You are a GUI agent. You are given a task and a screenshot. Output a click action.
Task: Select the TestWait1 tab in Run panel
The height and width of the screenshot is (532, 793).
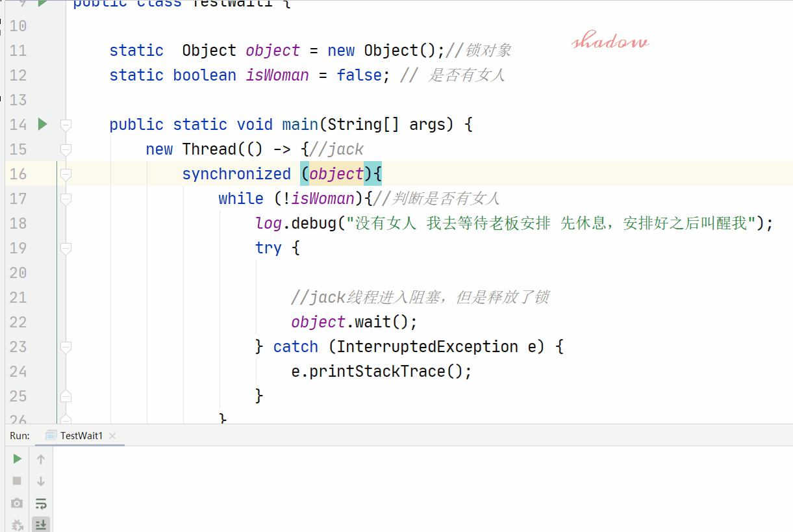[81, 436]
